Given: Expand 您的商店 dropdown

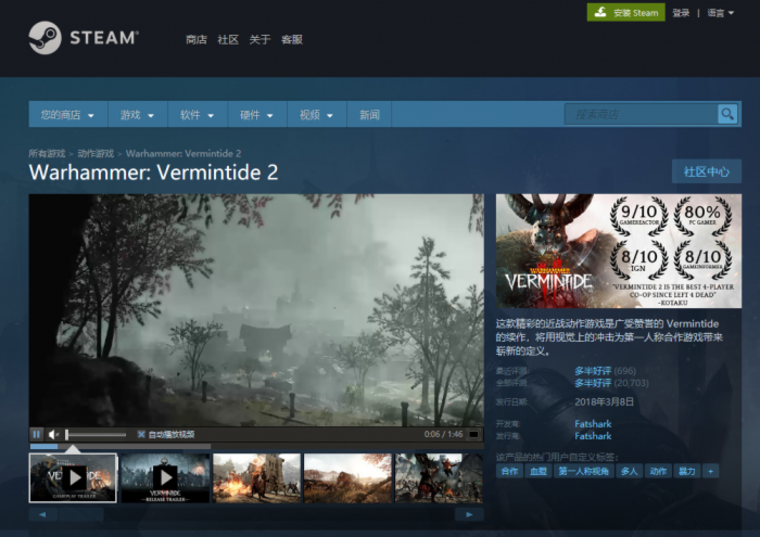Looking at the screenshot, I should (x=68, y=115).
